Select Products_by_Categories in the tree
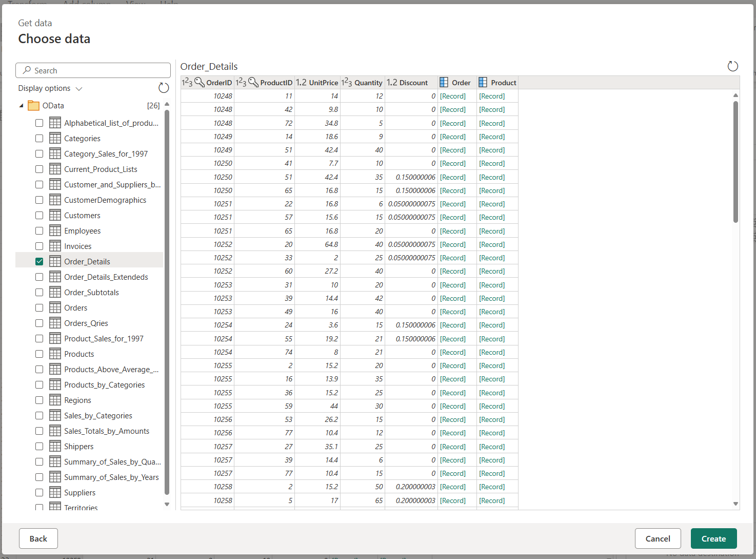Image resolution: width=756 pixels, height=559 pixels. tap(104, 384)
